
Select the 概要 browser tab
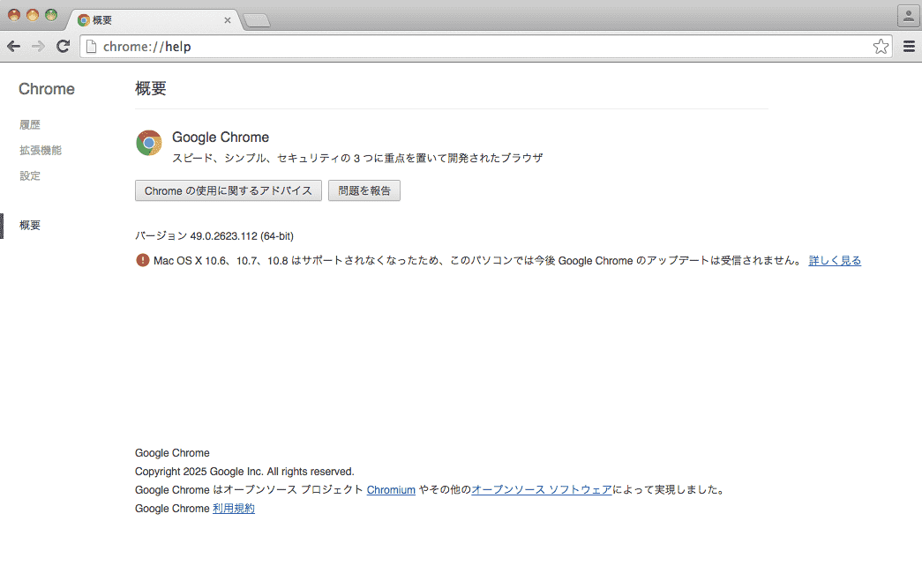(x=154, y=20)
